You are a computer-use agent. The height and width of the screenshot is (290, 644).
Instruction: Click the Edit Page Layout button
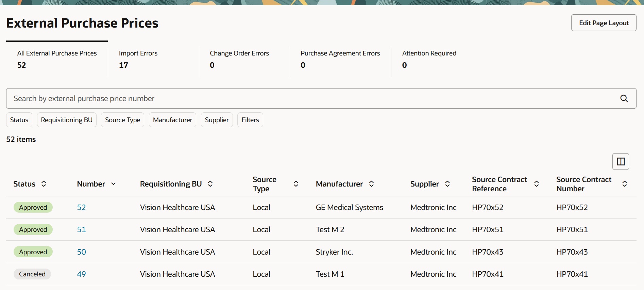(x=604, y=23)
